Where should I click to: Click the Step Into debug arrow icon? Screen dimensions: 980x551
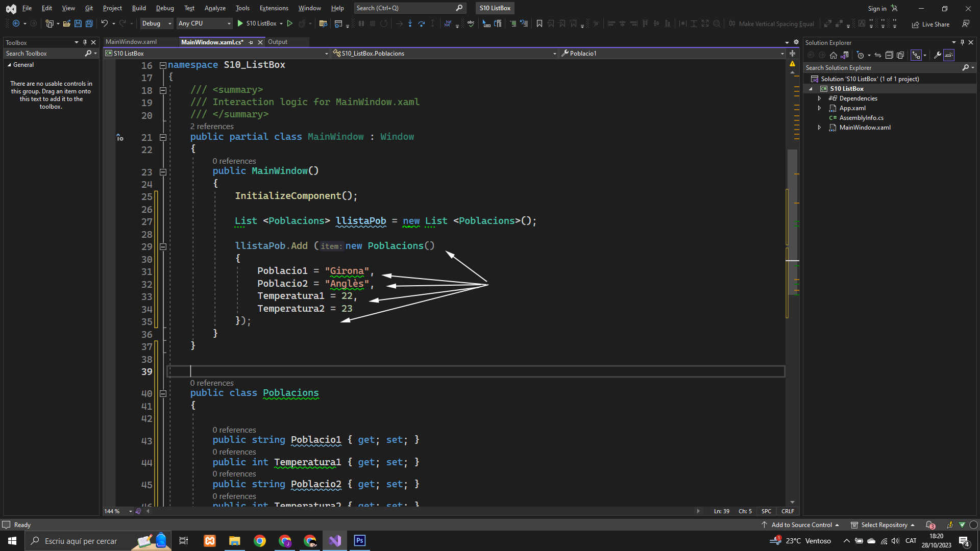pos(410,23)
